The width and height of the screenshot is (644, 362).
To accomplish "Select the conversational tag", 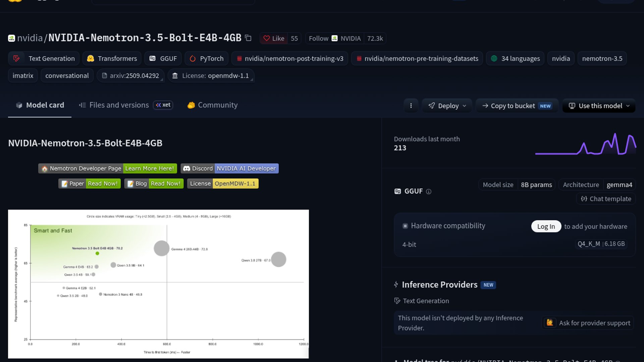I will (67, 75).
